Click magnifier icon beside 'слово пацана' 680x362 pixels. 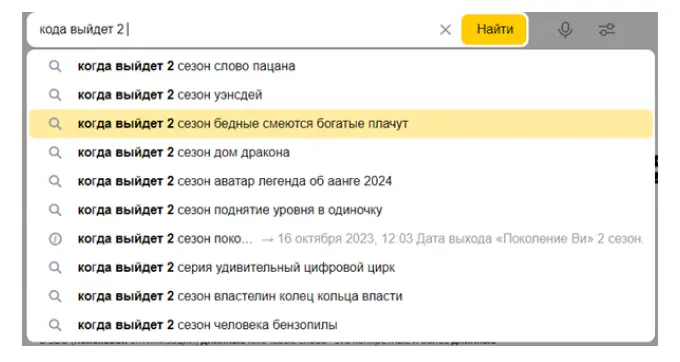coord(55,66)
